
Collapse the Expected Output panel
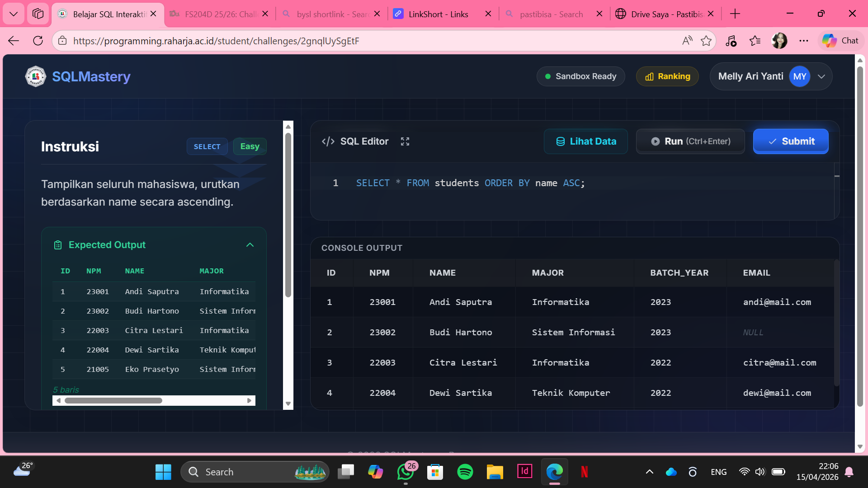(250, 245)
